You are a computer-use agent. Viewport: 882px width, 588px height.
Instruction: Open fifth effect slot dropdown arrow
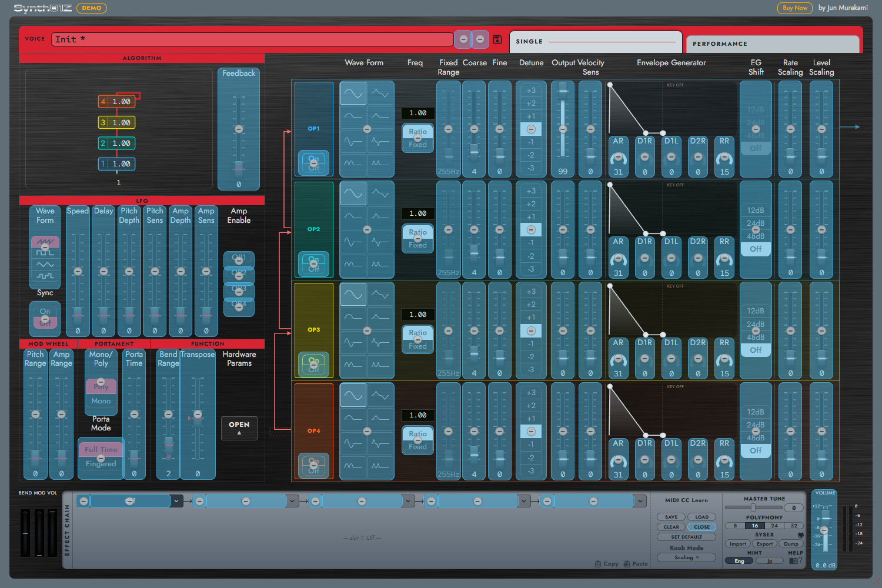click(x=640, y=501)
